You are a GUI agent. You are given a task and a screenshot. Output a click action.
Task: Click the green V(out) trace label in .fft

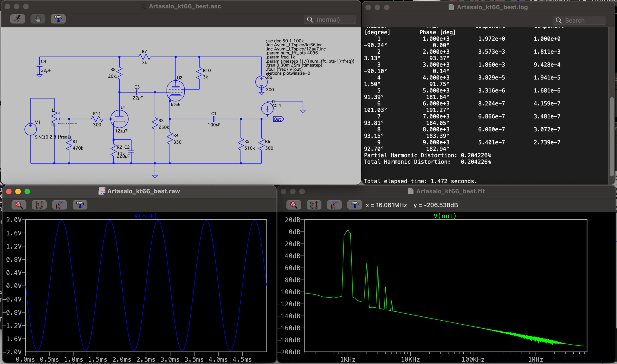click(445, 216)
